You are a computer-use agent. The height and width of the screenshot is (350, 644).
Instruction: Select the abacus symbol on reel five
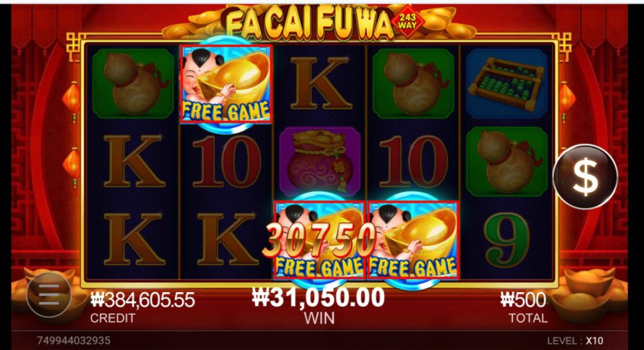507,83
